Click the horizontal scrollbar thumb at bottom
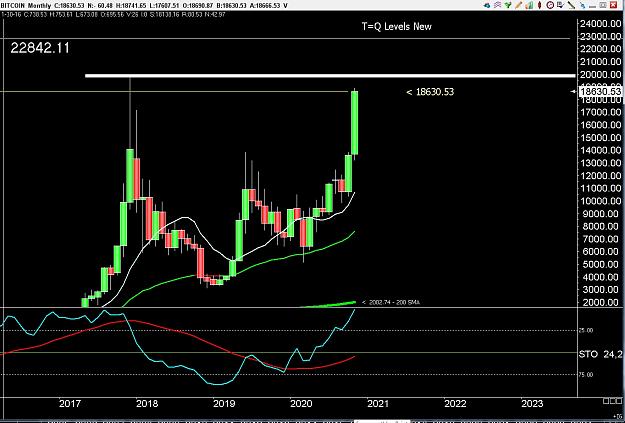Screen dimensions: 625x423 [382, 421]
